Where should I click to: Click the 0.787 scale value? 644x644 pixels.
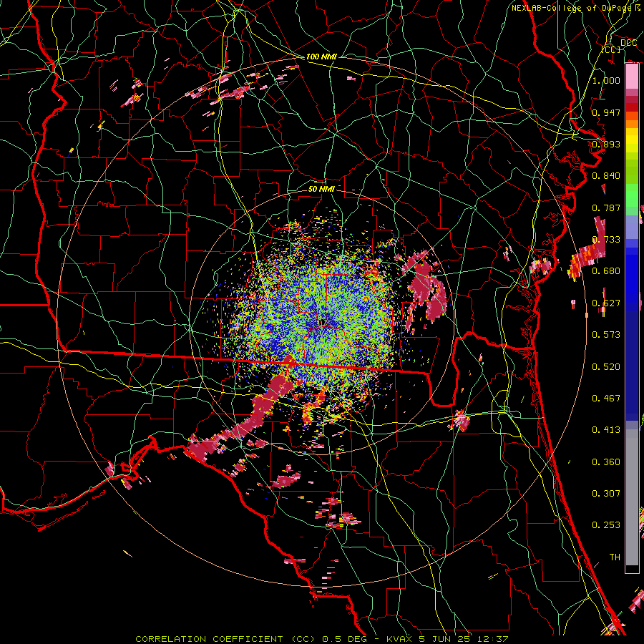606,208
